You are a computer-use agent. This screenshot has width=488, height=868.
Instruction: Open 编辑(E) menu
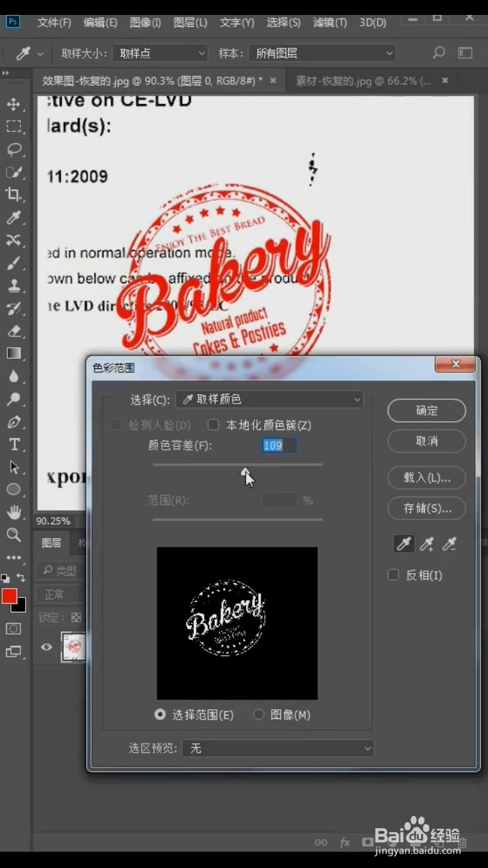(100, 22)
